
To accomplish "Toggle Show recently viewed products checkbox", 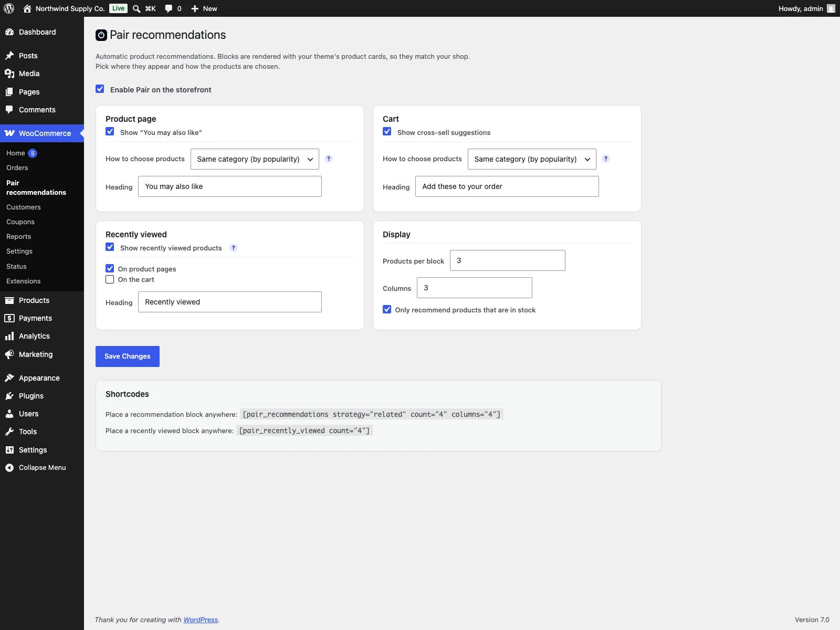I will point(110,247).
